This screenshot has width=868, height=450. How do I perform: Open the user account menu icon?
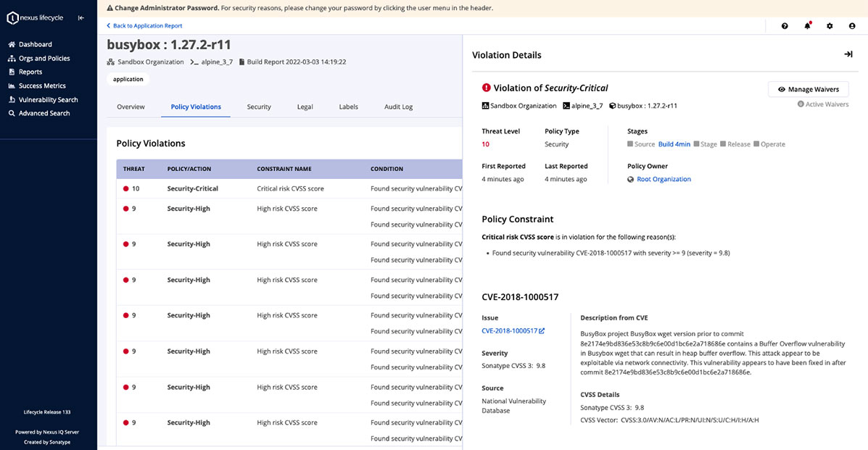852,26
